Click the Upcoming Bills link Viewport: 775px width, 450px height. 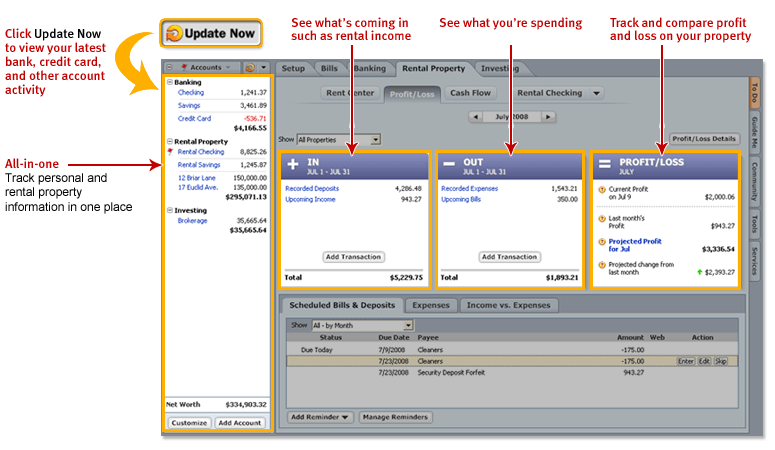[461, 199]
